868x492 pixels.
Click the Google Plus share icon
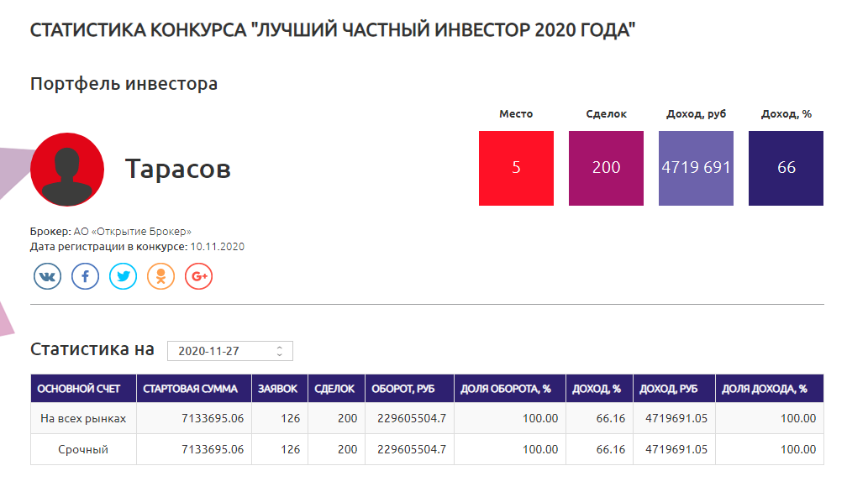[199, 276]
